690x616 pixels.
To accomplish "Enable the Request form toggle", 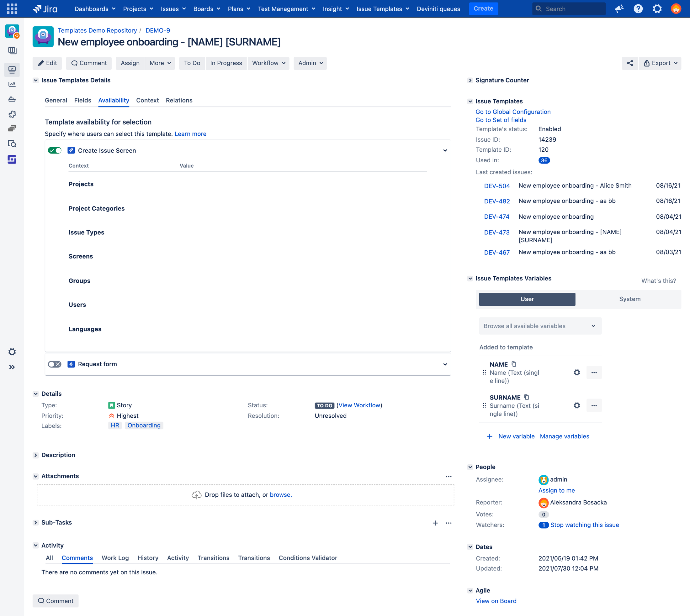I will pyautogui.click(x=55, y=364).
